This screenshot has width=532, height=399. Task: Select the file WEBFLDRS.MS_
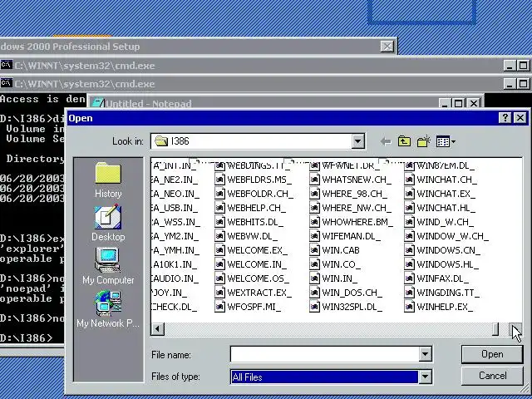(253, 180)
